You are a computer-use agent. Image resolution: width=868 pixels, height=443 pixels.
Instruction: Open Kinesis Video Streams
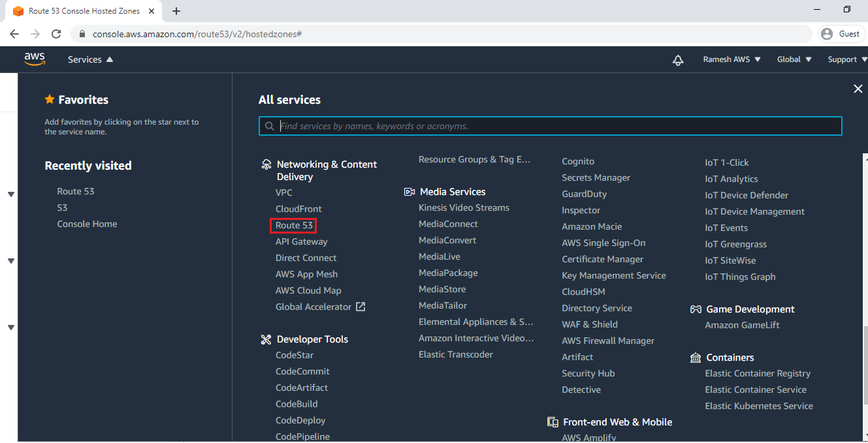464,207
